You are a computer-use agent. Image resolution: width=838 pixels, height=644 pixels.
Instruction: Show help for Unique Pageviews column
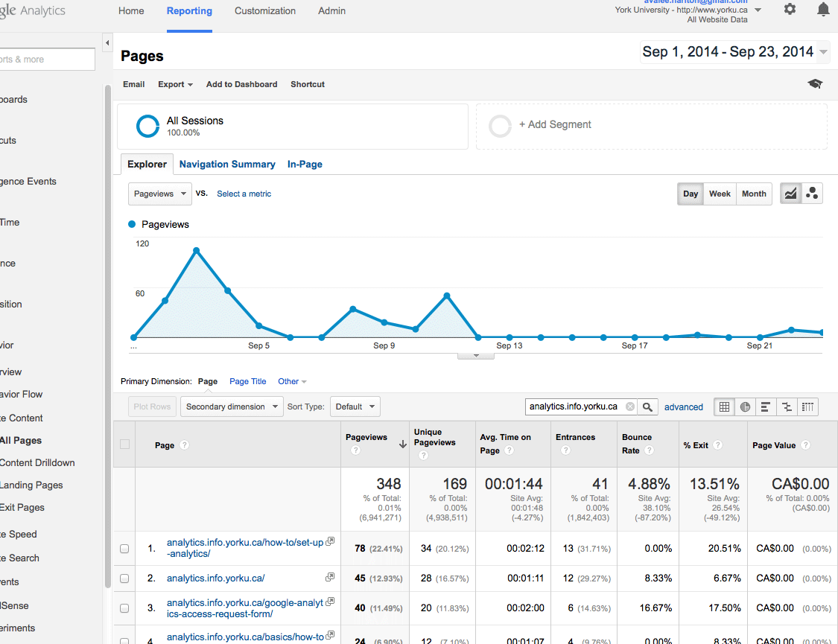(x=423, y=455)
